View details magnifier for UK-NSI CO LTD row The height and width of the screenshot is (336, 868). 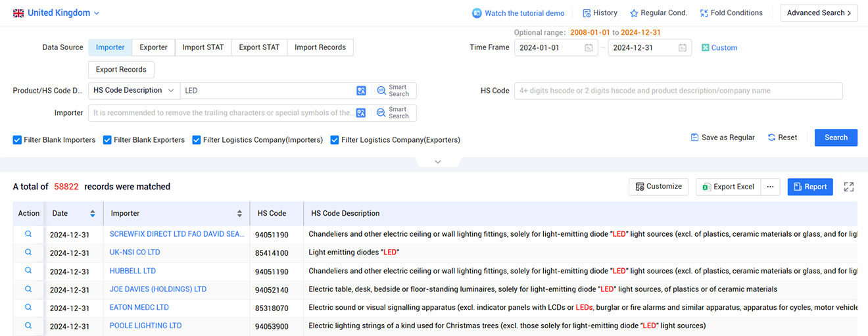[x=28, y=252]
